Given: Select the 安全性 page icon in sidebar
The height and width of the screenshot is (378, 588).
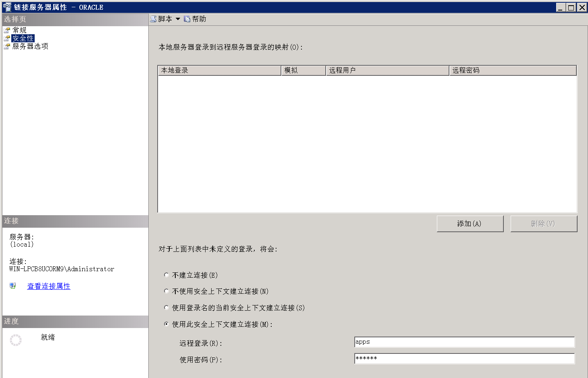Looking at the screenshot, I should (7, 38).
